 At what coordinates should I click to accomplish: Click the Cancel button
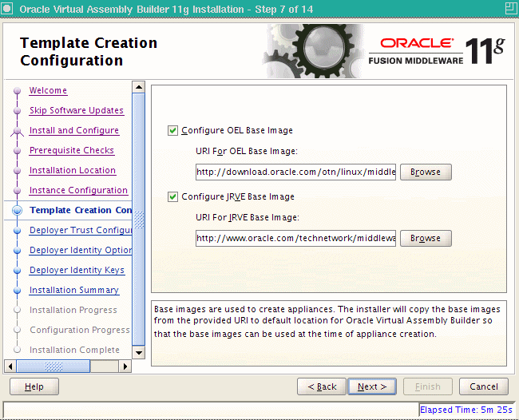point(484,386)
